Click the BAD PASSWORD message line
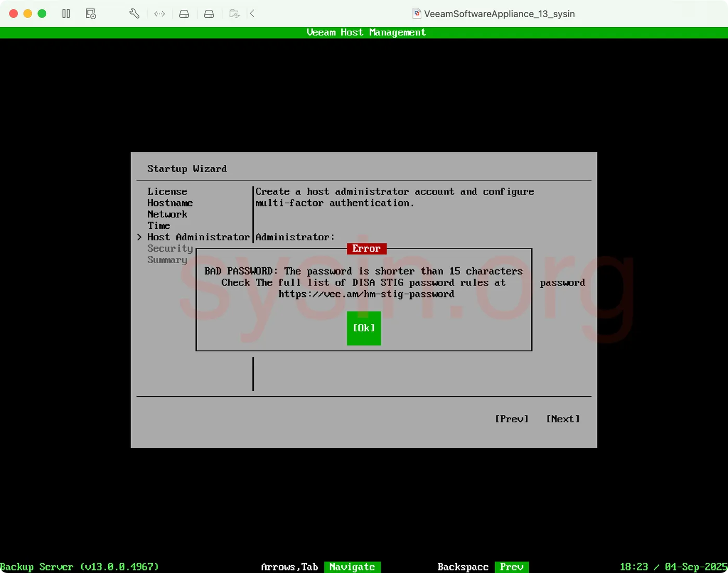This screenshot has height=573, width=728. click(363, 271)
